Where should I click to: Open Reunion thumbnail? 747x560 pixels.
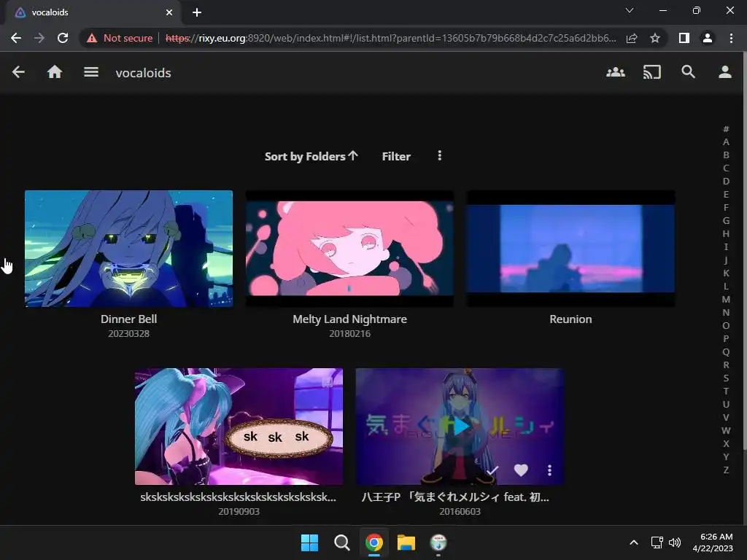click(x=570, y=249)
